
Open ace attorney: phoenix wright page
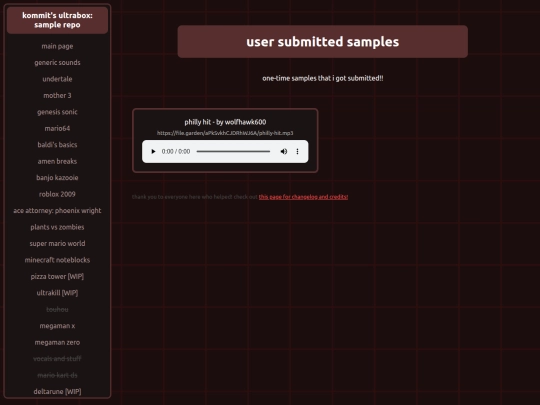pos(57,211)
